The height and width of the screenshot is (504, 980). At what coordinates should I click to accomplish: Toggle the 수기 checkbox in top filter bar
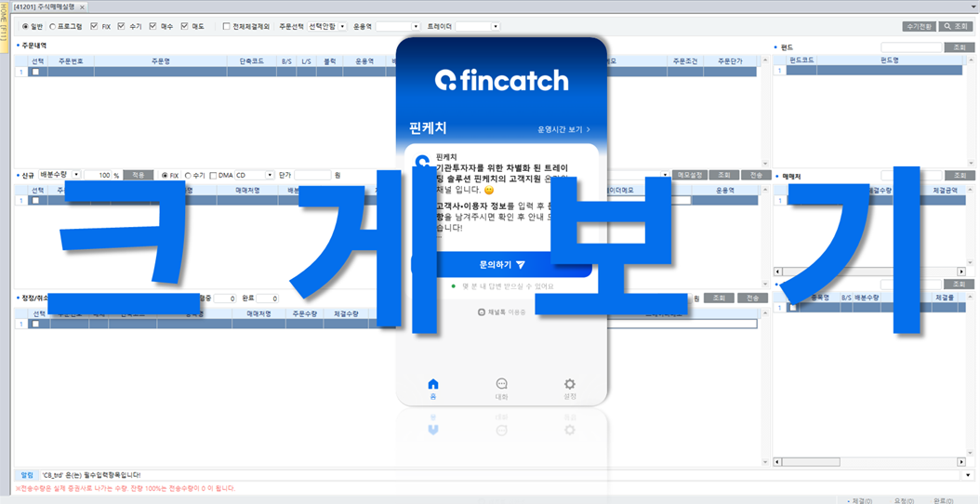(122, 26)
